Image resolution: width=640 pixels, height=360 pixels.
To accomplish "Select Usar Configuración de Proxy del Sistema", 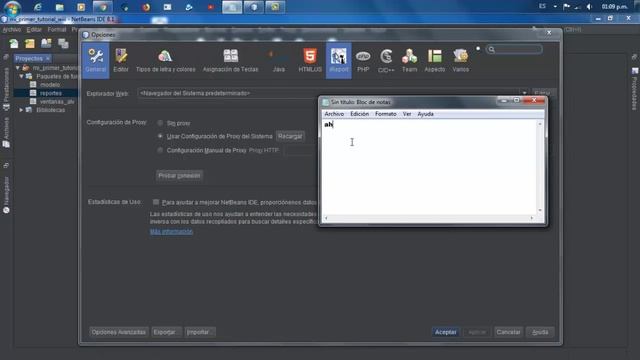I will pyautogui.click(x=160, y=136).
